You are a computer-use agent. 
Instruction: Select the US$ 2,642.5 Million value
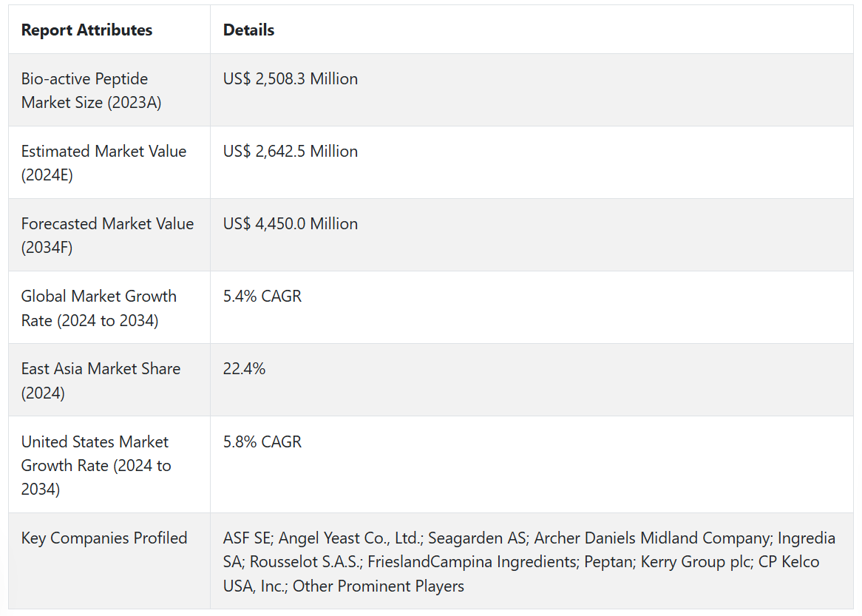(x=291, y=151)
